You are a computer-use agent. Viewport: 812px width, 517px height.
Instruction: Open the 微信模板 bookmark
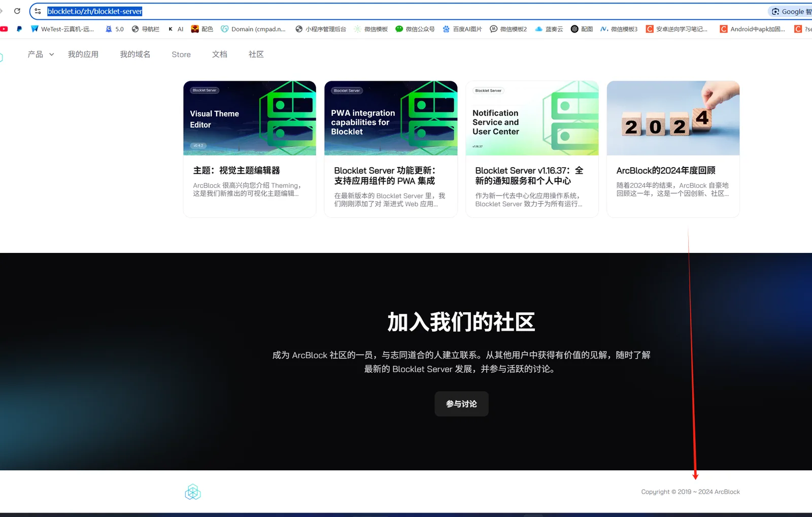pos(371,29)
